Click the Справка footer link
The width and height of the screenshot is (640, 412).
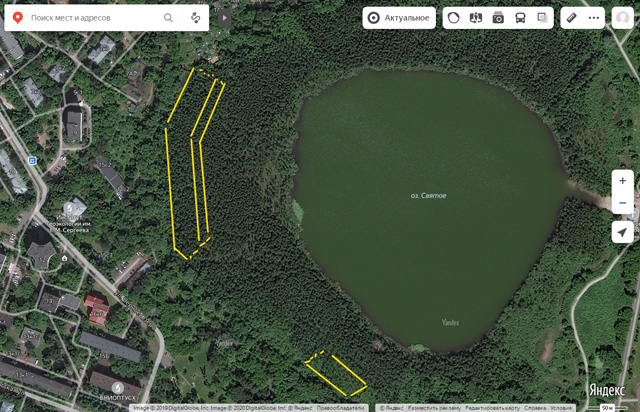click(x=535, y=408)
